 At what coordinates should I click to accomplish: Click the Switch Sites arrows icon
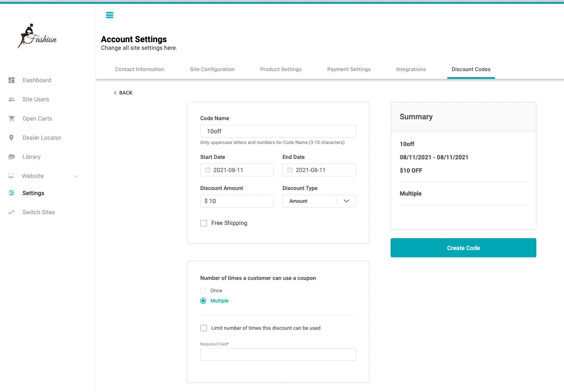[x=12, y=212]
